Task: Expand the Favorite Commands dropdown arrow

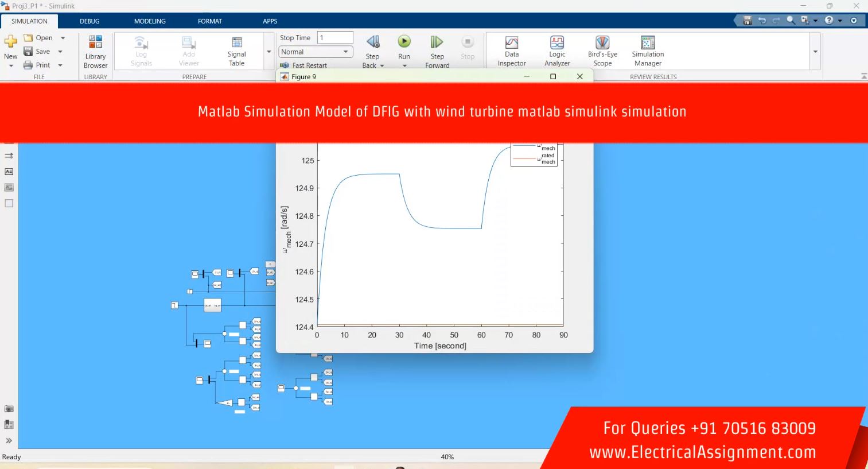Action: tap(815, 21)
